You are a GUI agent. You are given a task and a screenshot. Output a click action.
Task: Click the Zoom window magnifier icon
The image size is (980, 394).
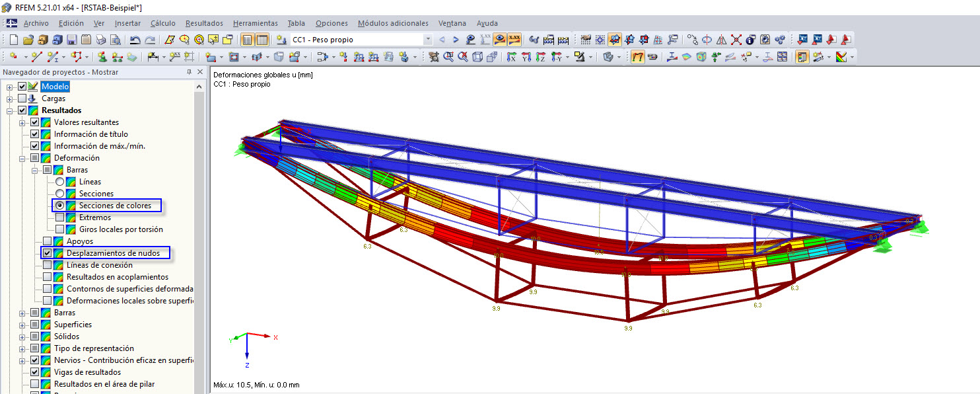[448, 58]
